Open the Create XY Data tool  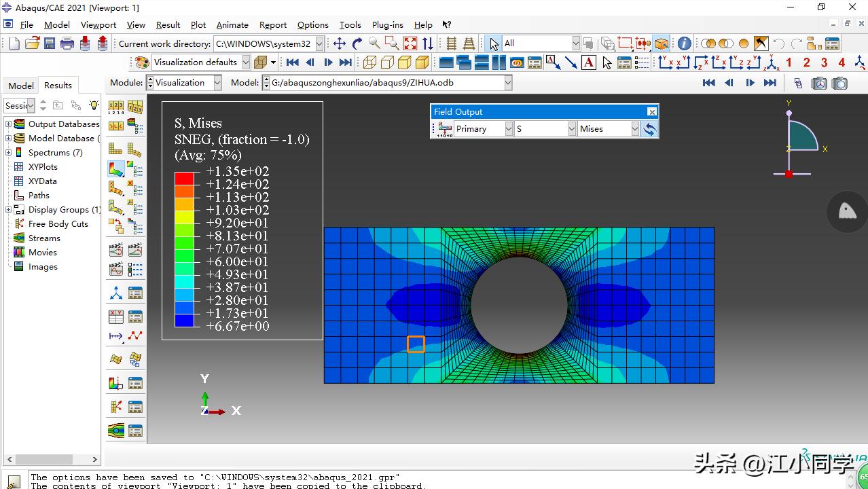[116, 316]
